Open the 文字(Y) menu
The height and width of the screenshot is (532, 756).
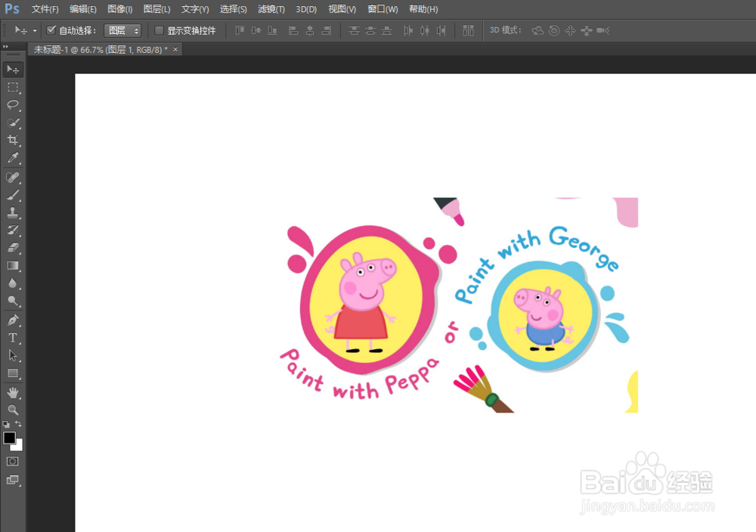(195, 9)
